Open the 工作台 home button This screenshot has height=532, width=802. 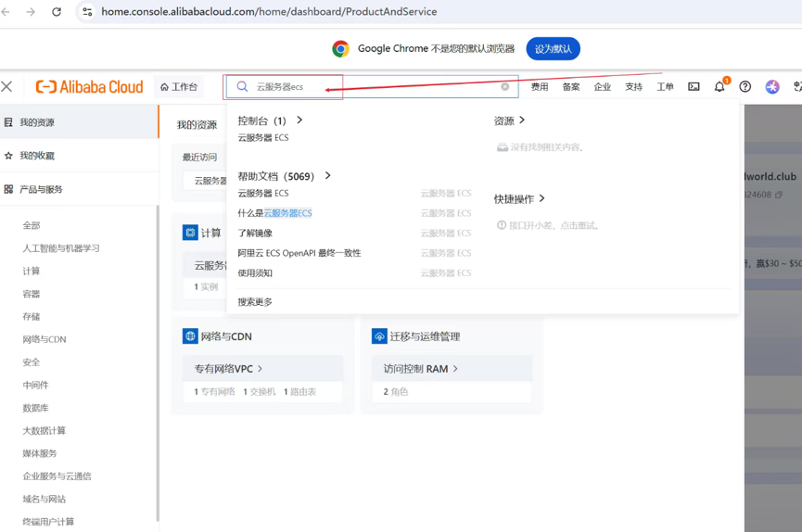tap(179, 86)
